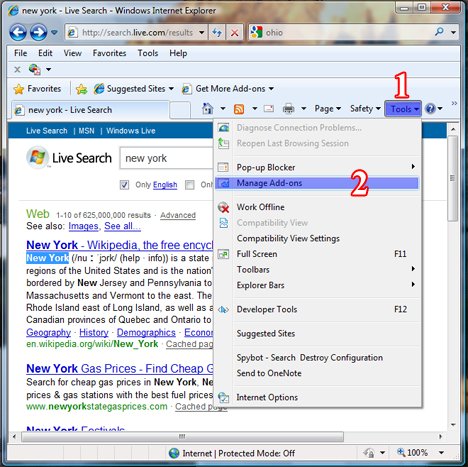Expand the address bar history dropdown
Image resolution: width=468 pixels, height=467 pixels.
202,33
